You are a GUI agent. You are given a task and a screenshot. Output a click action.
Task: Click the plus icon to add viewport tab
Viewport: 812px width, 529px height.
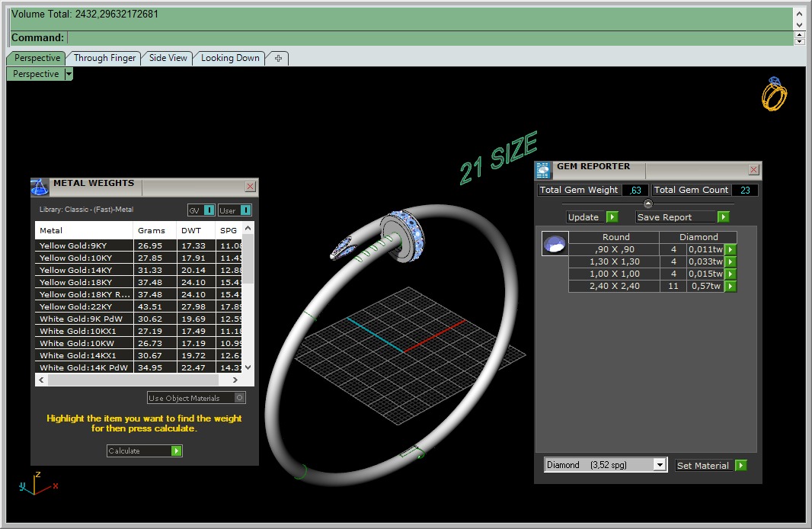278,58
